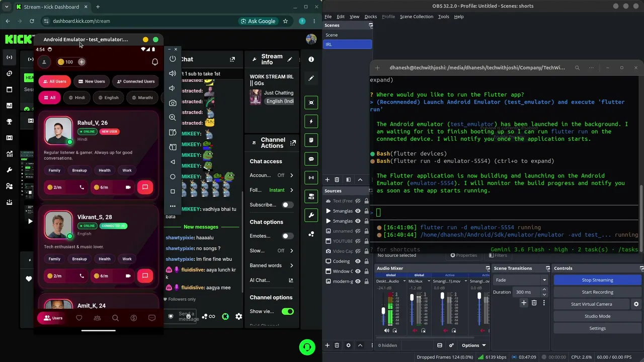Image resolution: width=644 pixels, height=362 pixels.
Task: Hide the modern-g source in OBS
Action: click(x=358, y=282)
